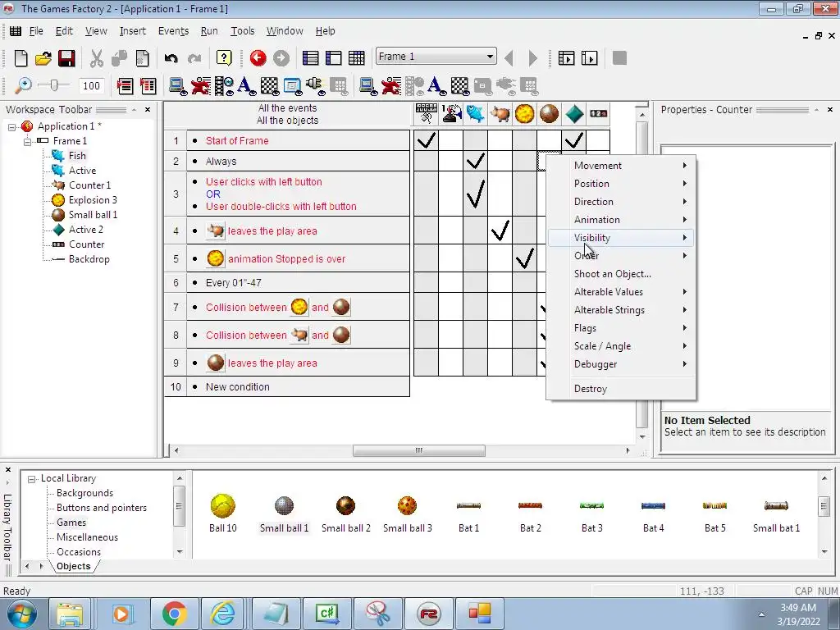Switch to the Objects library tab
This screenshot has height=630, width=840.
pos(73,566)
